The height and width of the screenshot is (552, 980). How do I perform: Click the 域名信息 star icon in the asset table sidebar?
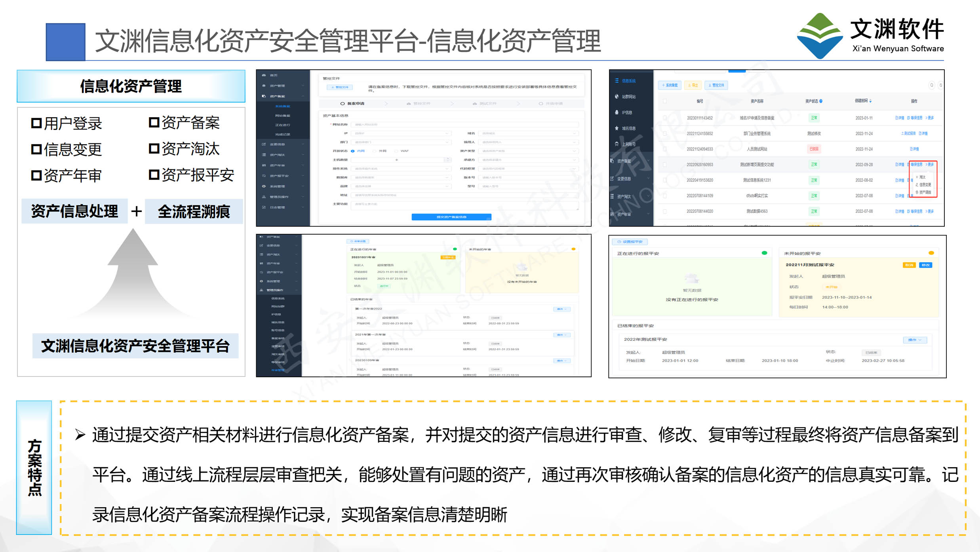click(617, 128)
